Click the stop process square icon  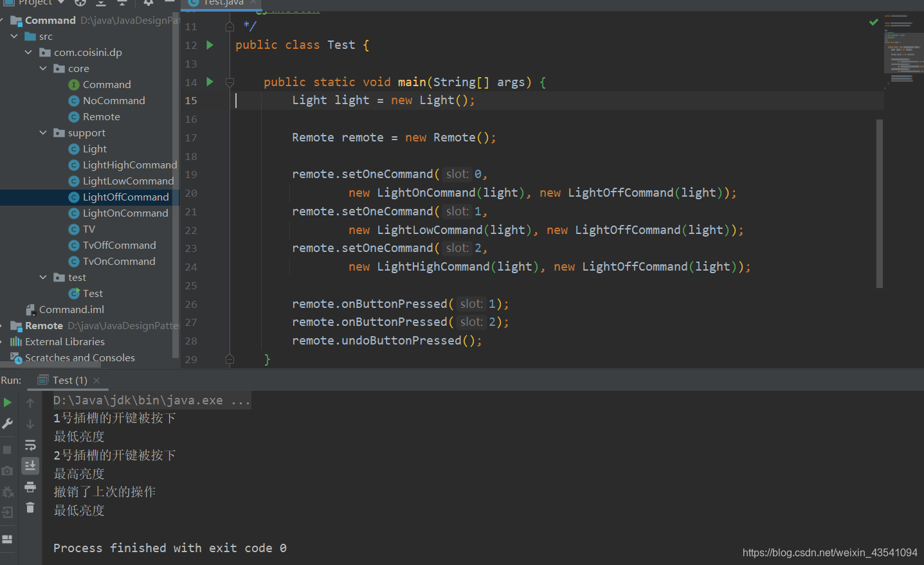[x=8, y=449]
